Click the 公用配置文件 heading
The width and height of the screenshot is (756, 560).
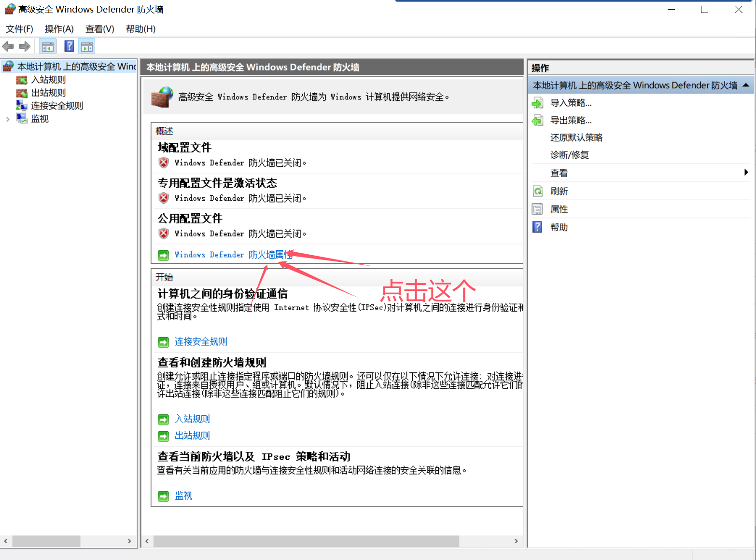pyautogui.click(x=190, y=219)
